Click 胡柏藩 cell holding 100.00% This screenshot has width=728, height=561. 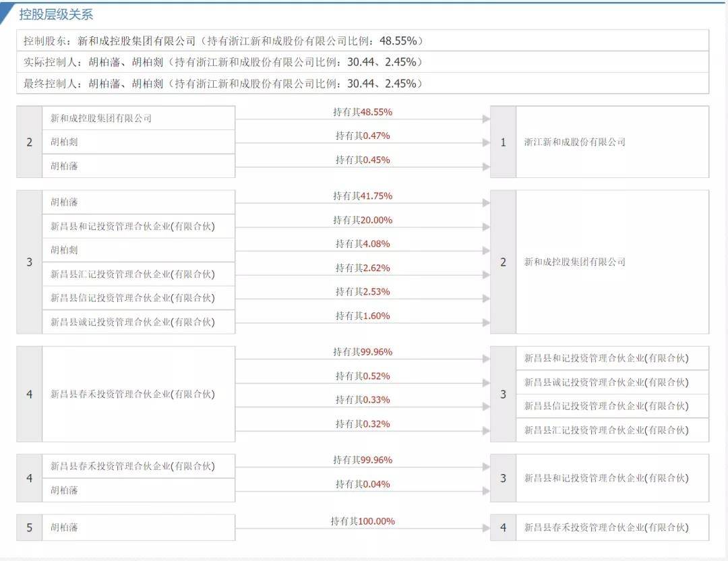click(x=138, y=527)
